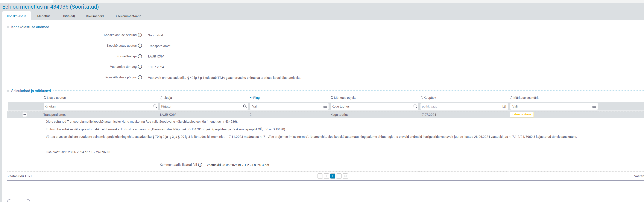Viewport: 644px width, 202px height.
Task: Open Märkuse eesmärk filter dropdown
Action: [x=594, y=106]
